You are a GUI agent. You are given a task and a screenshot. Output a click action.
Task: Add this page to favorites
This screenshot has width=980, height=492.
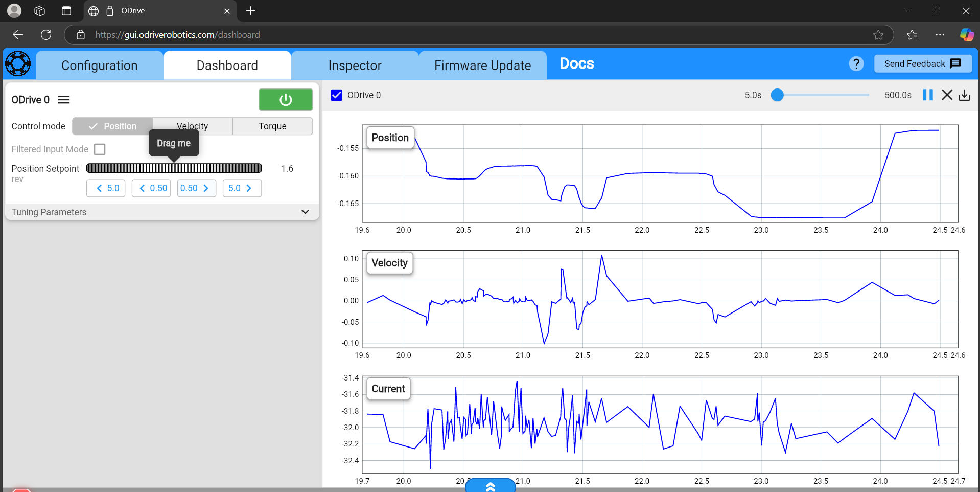coord(878,35)
